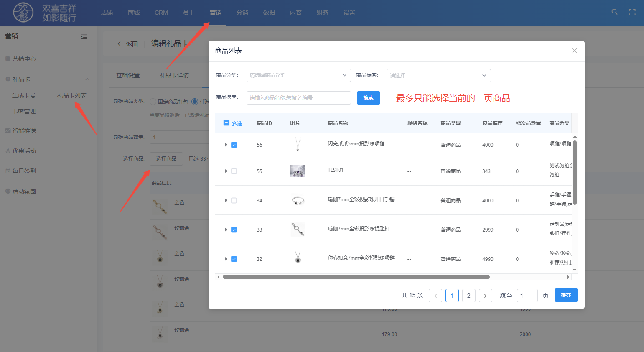Go to previous page arrow in pagination
The height and width of the screenshot is (352, 644).
(x=435, y=296)
